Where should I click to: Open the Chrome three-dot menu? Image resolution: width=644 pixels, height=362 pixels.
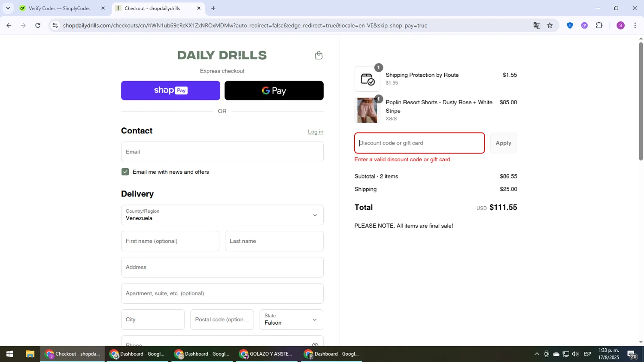tap(635, 25)
